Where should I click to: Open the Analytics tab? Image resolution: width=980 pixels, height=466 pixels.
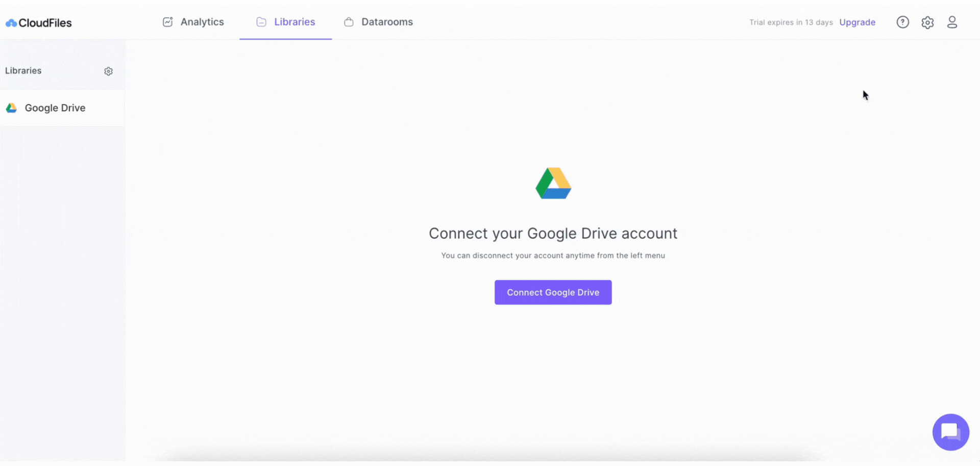pyautogui.click(x=193, y=22)
